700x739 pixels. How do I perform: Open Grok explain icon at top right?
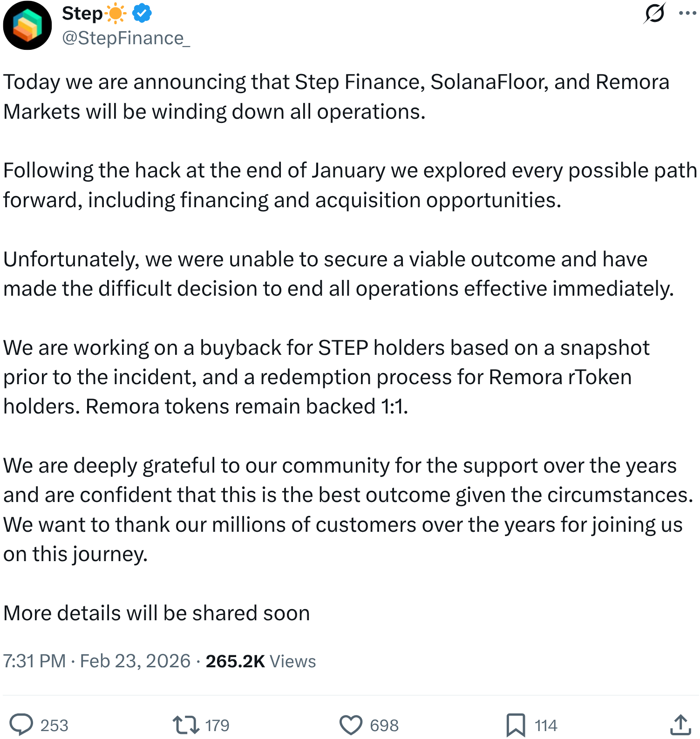pyautogui.click(x=654, y=13)
